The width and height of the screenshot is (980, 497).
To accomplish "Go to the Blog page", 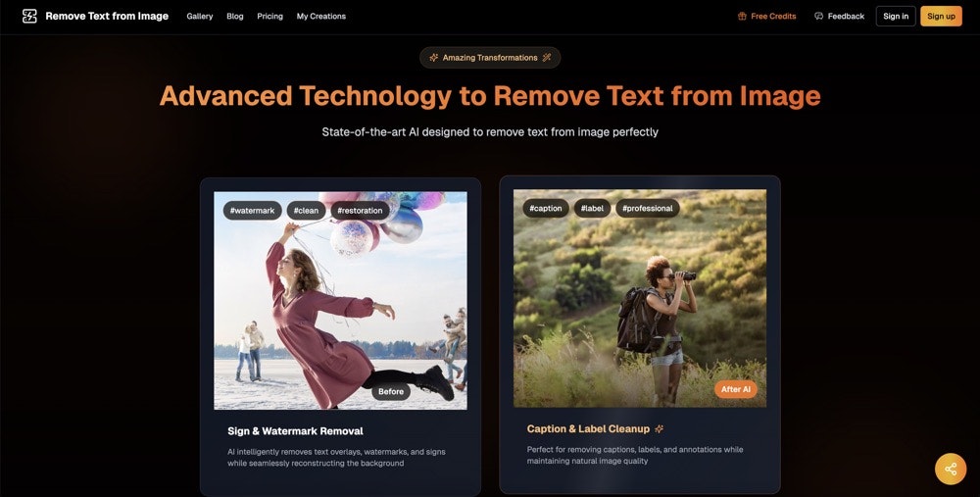I will click(235, 17).
